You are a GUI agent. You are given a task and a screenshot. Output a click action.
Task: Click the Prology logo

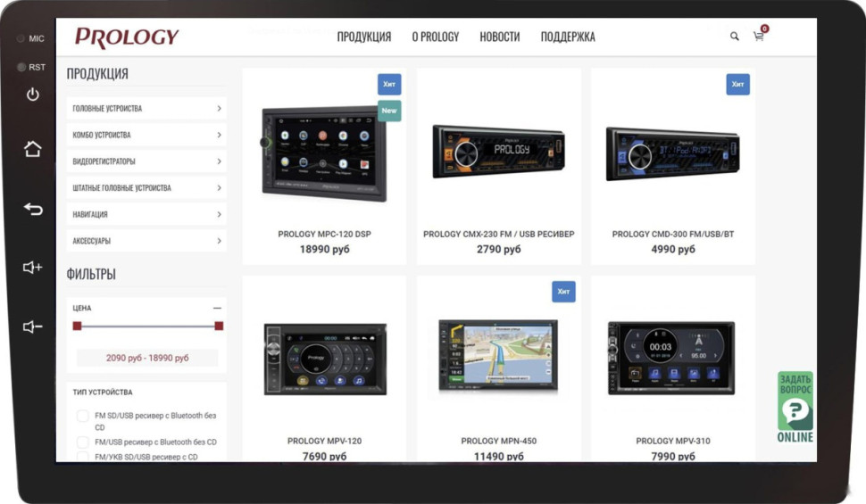coord(127,37)
